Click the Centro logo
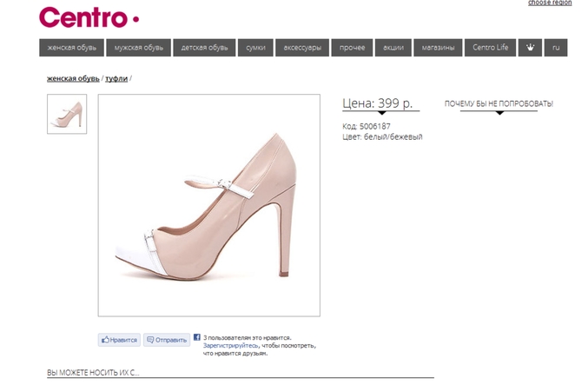This screenshot has width=588, height=392. click(x=89, y=17)
